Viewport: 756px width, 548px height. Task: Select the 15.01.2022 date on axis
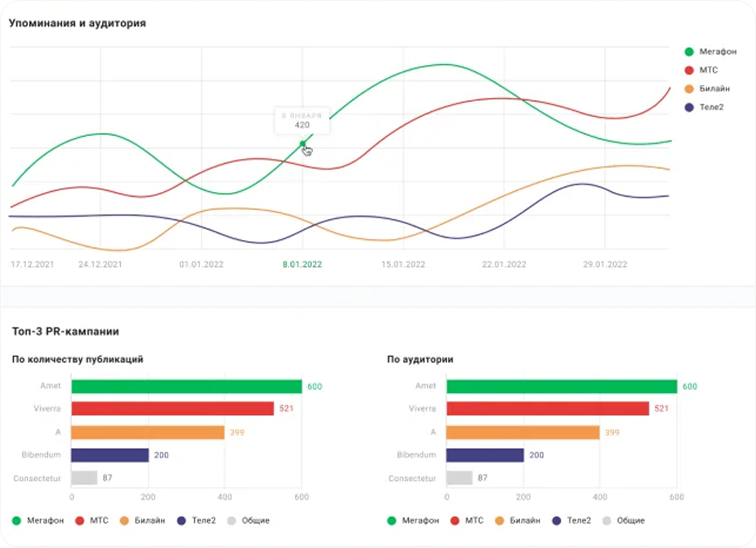pos(403,264)
